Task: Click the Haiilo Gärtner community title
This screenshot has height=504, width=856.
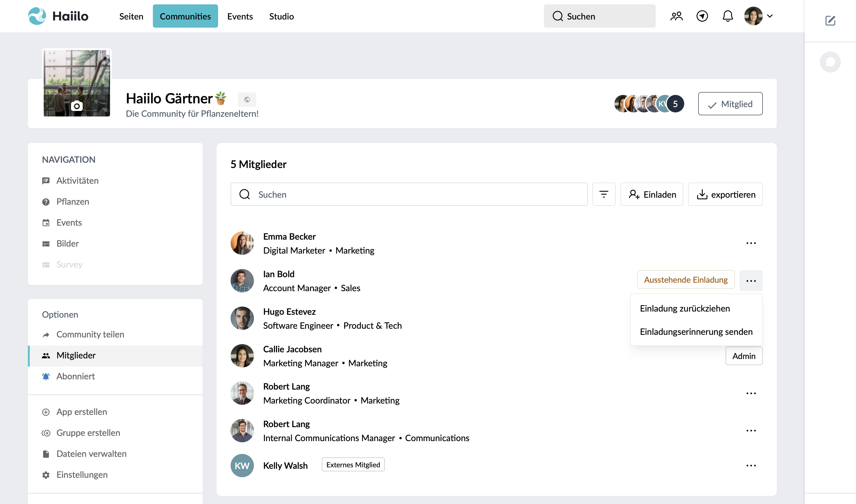Action: (x=176, y=98)
